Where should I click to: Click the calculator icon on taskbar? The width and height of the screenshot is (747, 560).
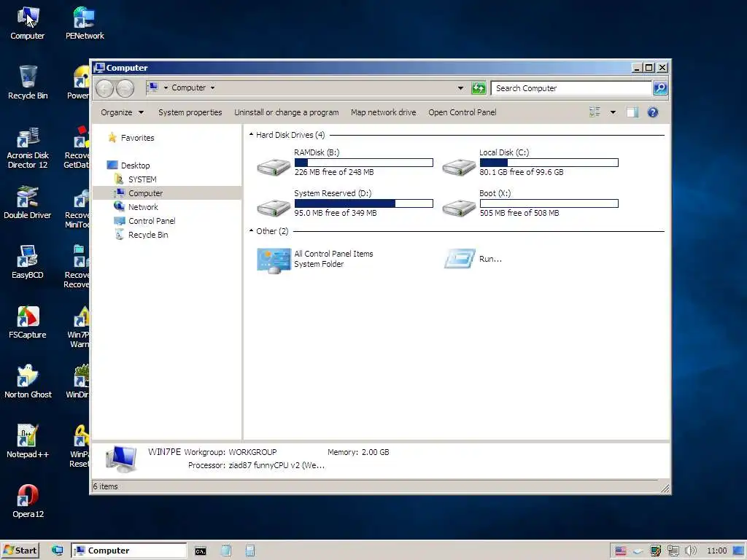coord(250,551)
